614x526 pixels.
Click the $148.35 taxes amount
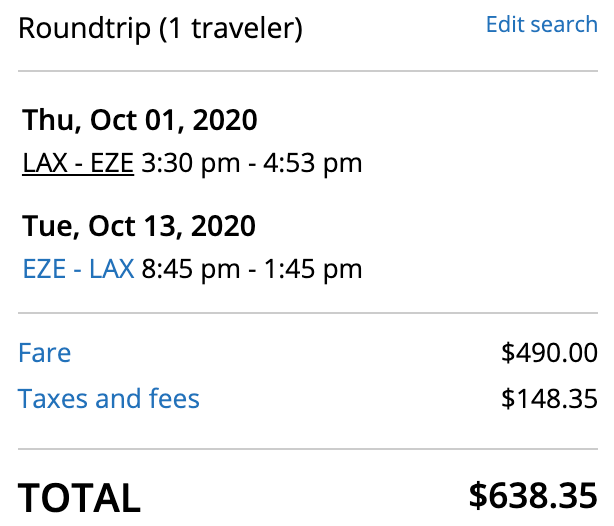pos(549,400)
